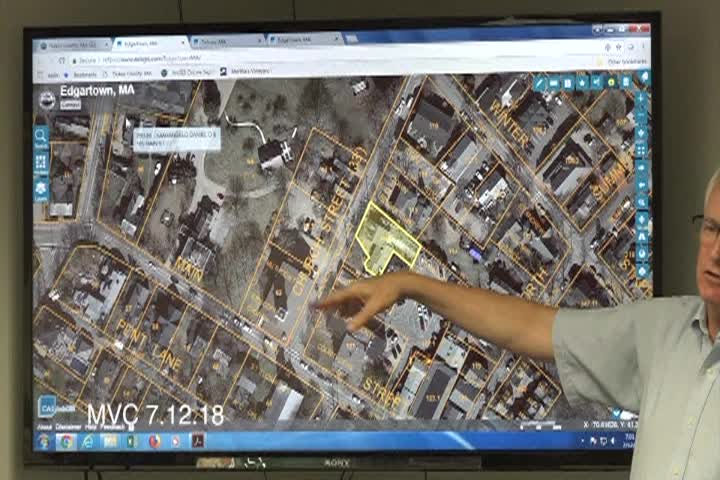Viewport: 720px width, 480px height.
Task: Open the Layers panel button in the left sidebar
Action: point(40,191)
